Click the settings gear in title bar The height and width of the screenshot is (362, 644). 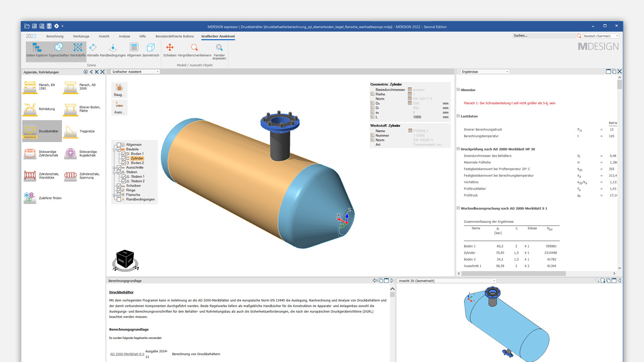pos(57,26)
